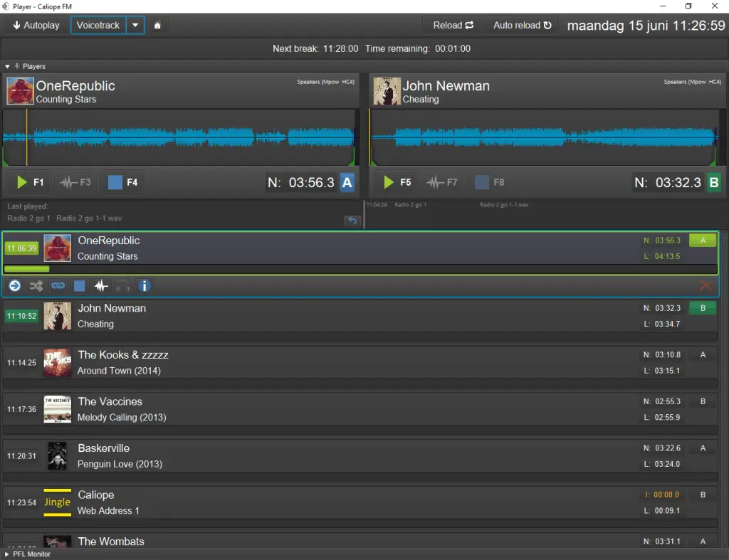Click the blue stop square in item toolbar
This screenshot has height=560, width=729.
(x=80, y=286)
